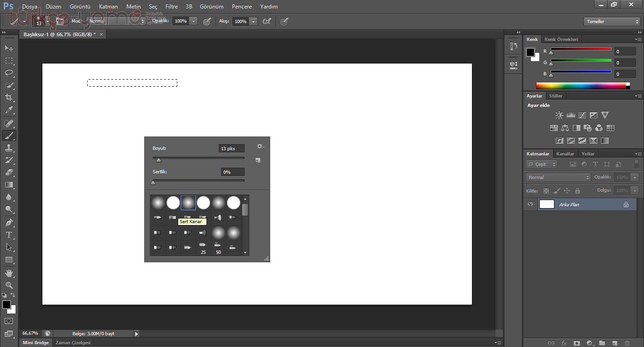Toggle lock position in Kilitle row
This screenshot has height=347, width=644.
[x=567, y=191]
